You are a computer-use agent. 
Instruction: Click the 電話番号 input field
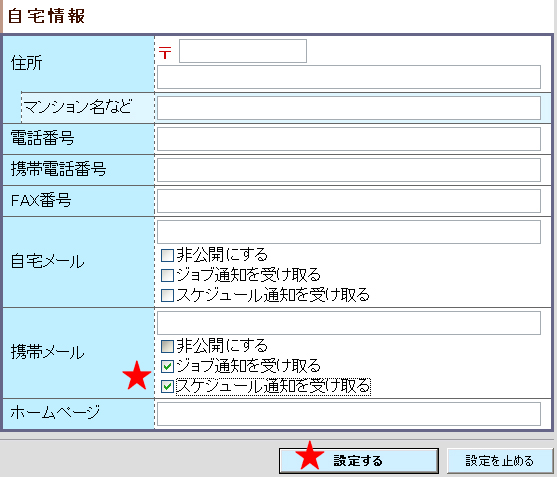349,139
